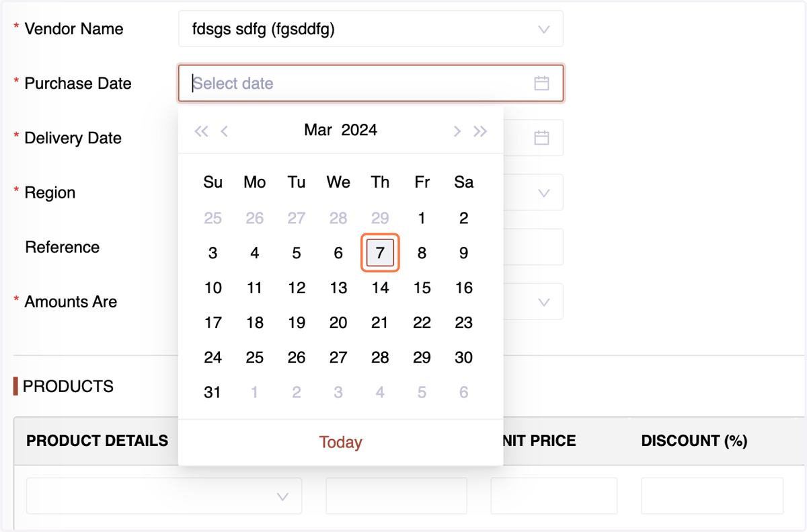Click the Discount (%) input box

point(712,496)
